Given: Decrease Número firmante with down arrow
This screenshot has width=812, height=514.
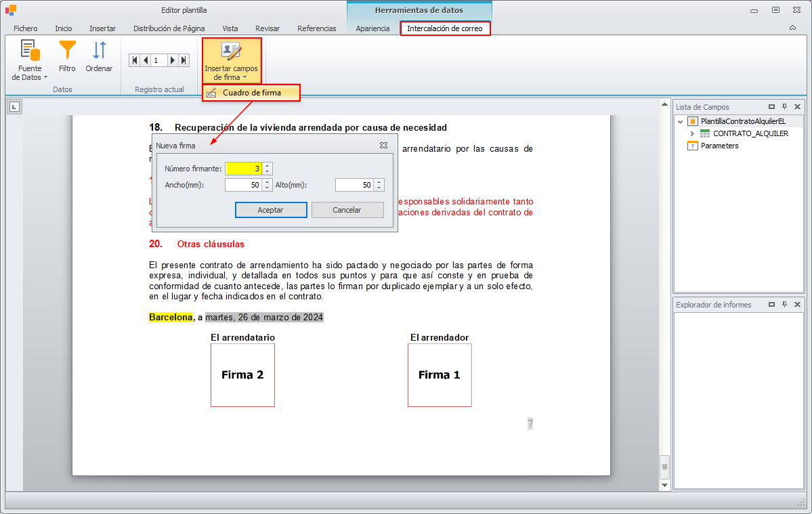Looking at the screenshot, I should [268, 172].
